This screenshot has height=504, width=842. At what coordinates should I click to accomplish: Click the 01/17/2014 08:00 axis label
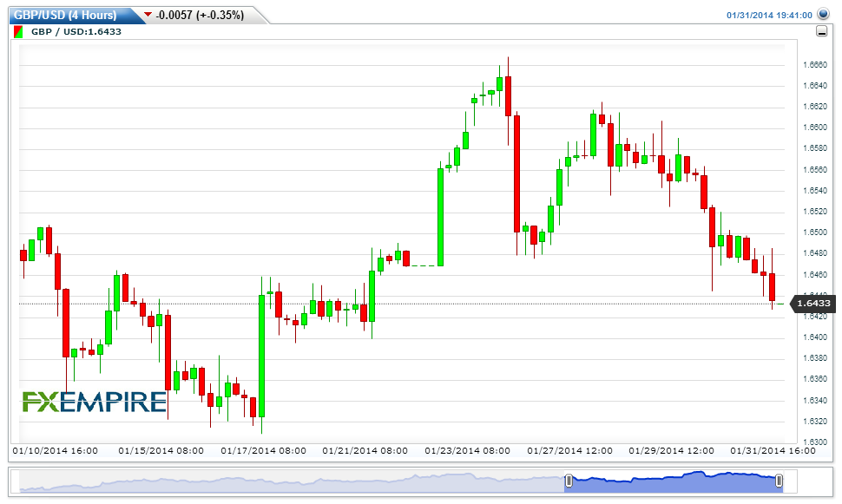click(263, 451)
